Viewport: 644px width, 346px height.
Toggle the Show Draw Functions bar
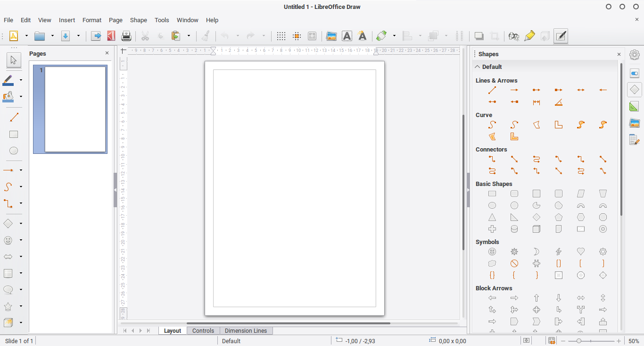click(560, 36)
